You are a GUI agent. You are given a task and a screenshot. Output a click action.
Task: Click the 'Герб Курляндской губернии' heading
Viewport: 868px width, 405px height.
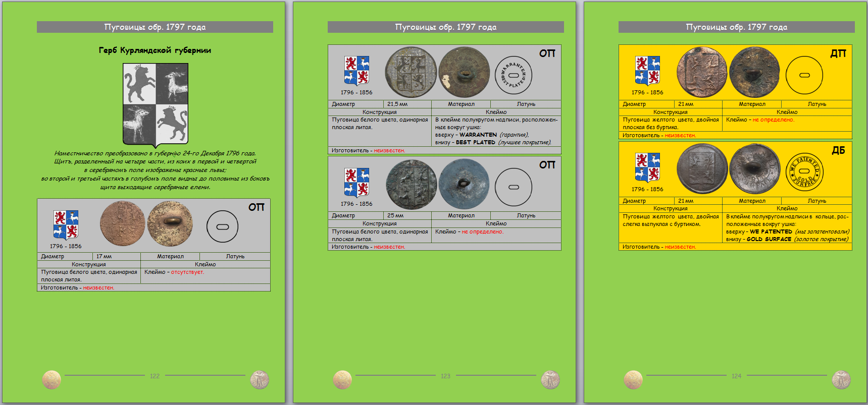155,50
